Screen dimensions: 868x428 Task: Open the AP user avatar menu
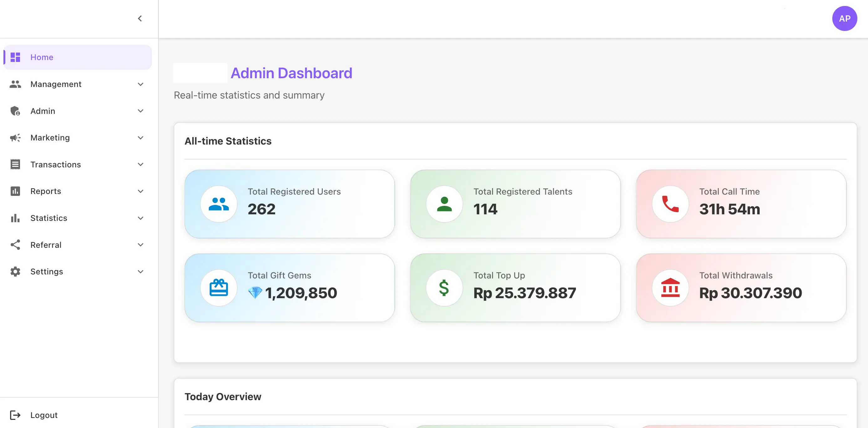845,18
